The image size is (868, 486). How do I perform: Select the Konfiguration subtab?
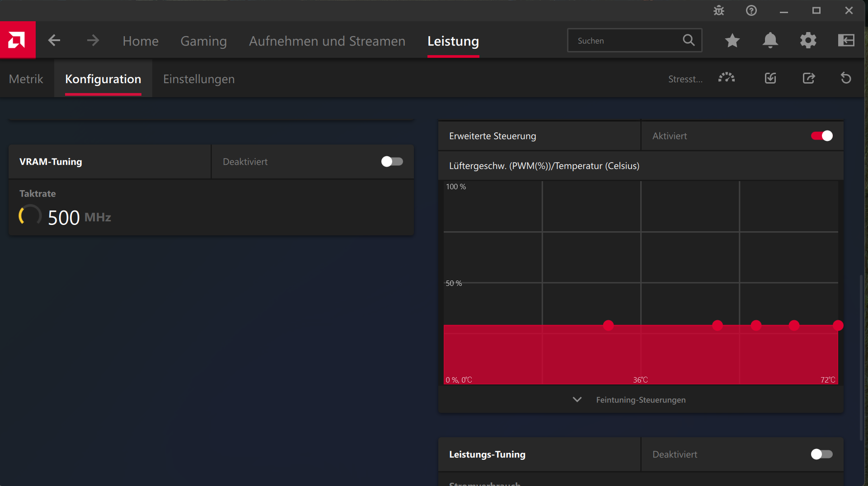[x=103, y=79]
